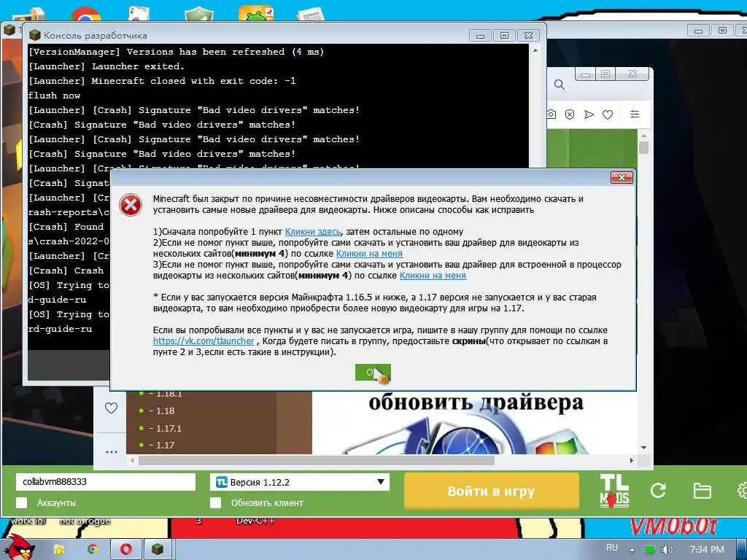Maximize the 'Консоль разработчика' window
Viewport: 747px width, 560px height.
coord(505,35)
